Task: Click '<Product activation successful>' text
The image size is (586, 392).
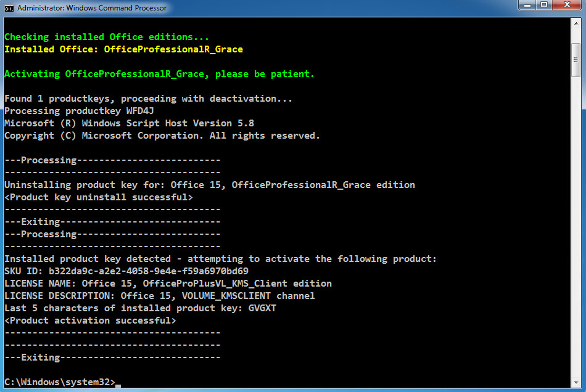Action: 90,321
